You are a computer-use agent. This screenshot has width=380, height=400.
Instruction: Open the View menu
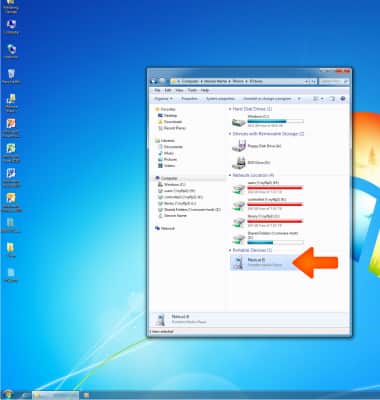click(179, 90)
